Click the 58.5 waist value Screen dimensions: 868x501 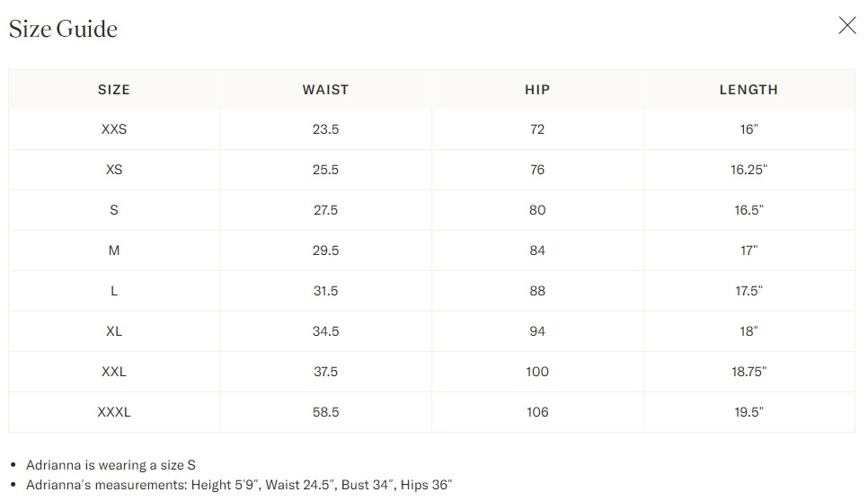[325, 412]
